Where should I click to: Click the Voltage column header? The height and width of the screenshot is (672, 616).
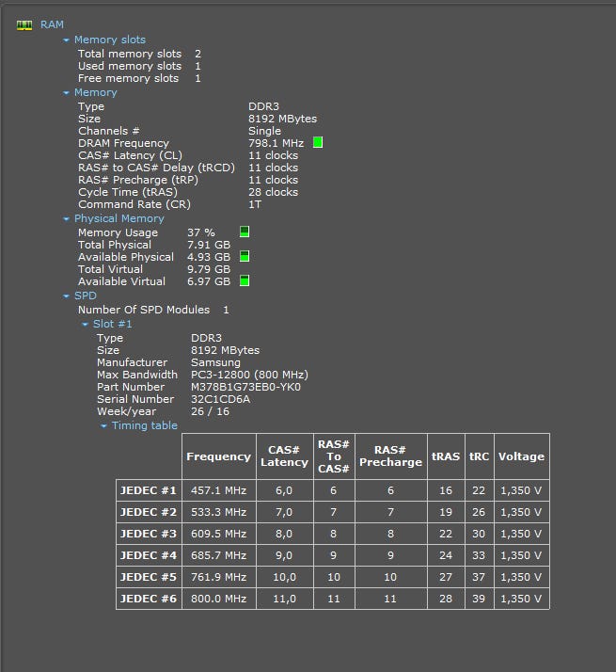[x=521, y=456]
